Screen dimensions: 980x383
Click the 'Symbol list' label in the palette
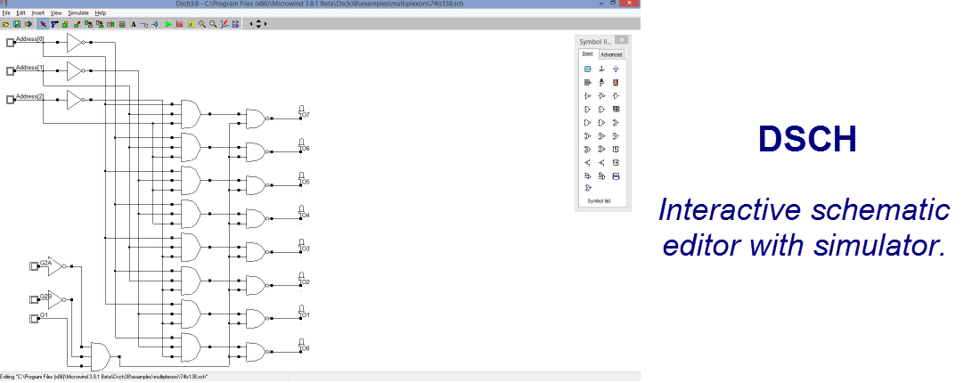(x=599, y=201)
